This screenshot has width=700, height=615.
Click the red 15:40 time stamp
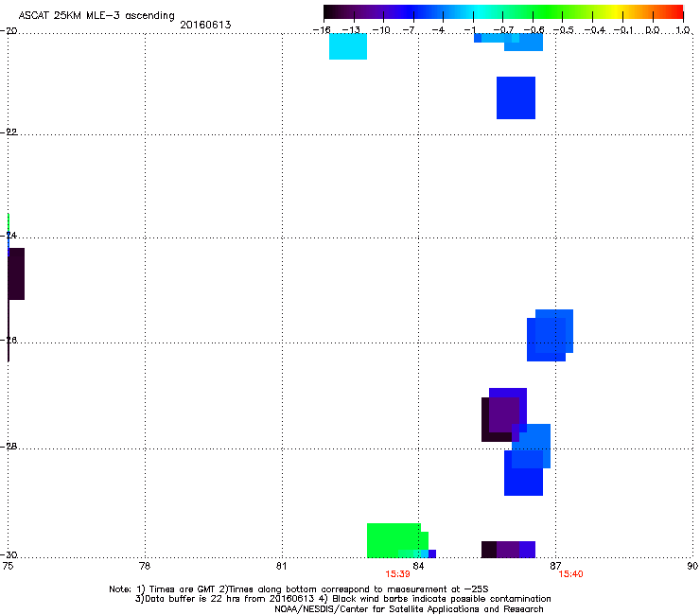click(570, 574)
